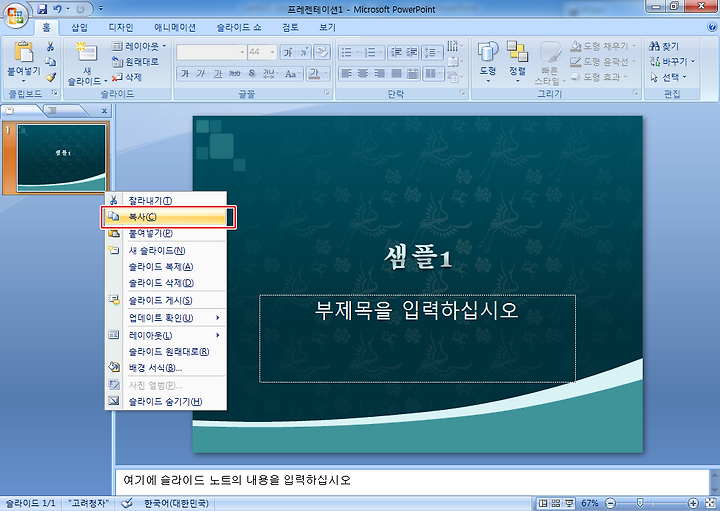
Task: Zoom in with plus button
Action: [x=693, y=503]
